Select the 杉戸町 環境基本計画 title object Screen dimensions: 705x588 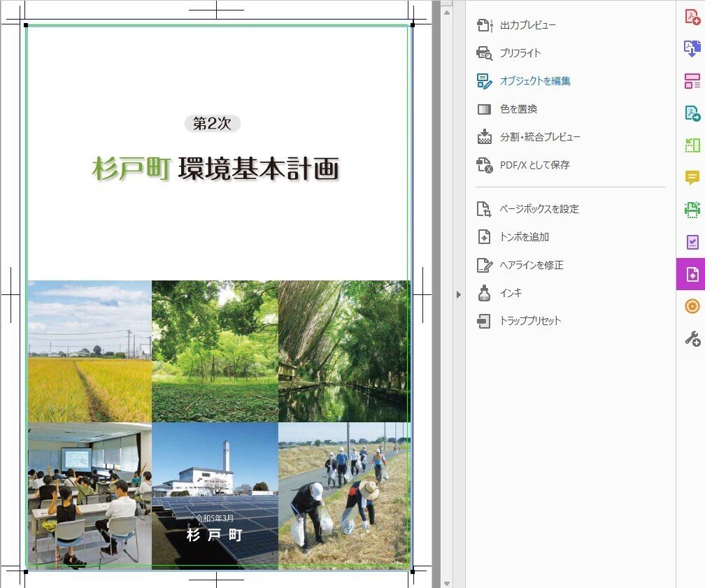click(x=215, y=168)
